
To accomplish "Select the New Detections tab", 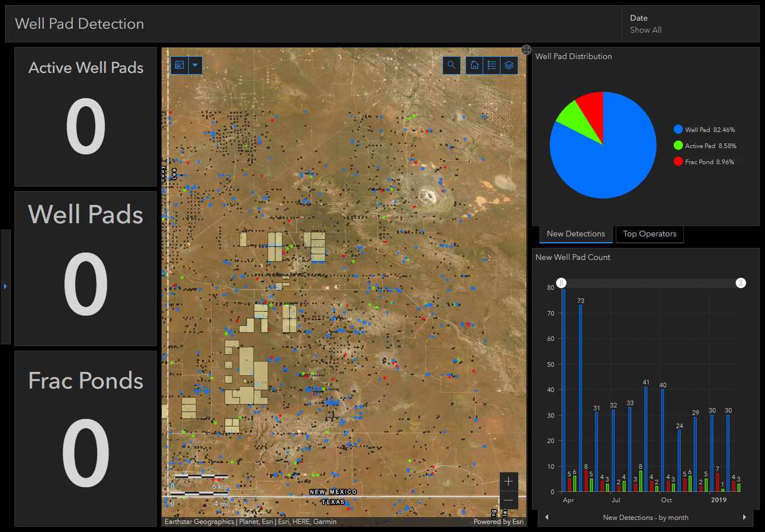I will [576, 234].
